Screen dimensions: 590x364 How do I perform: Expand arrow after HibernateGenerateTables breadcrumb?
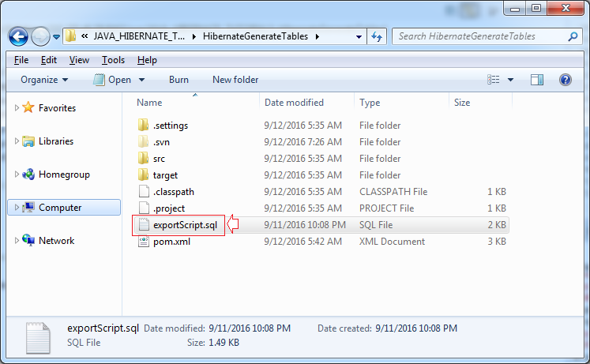[x=318, y=36]
